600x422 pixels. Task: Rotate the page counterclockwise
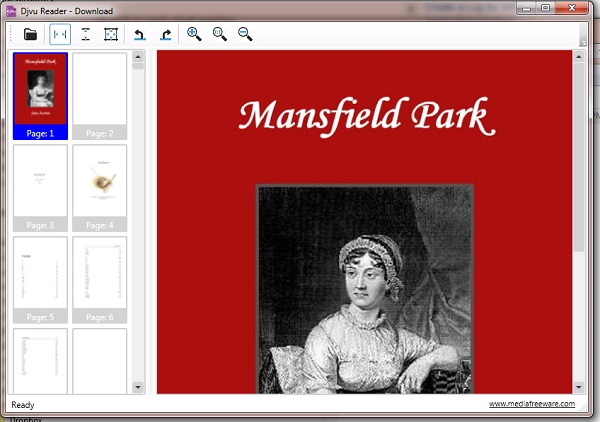(140, 34)
